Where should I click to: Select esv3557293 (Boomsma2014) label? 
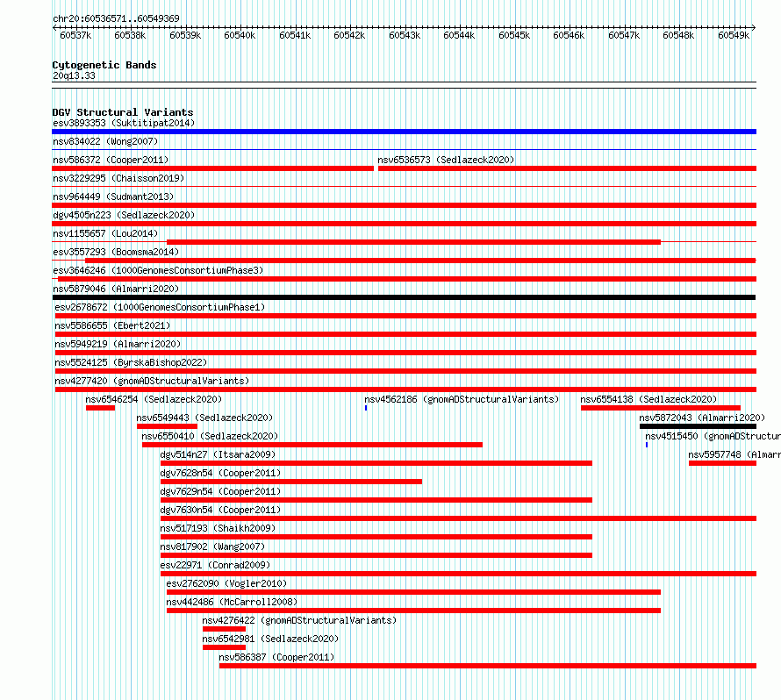pos(116,252)
